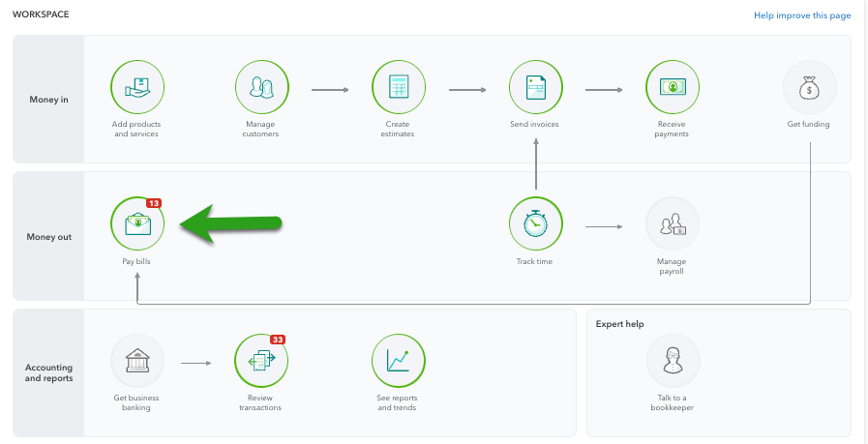868x444 pixels.
Task: Open Add products and services icon
Action: (137, 87)
